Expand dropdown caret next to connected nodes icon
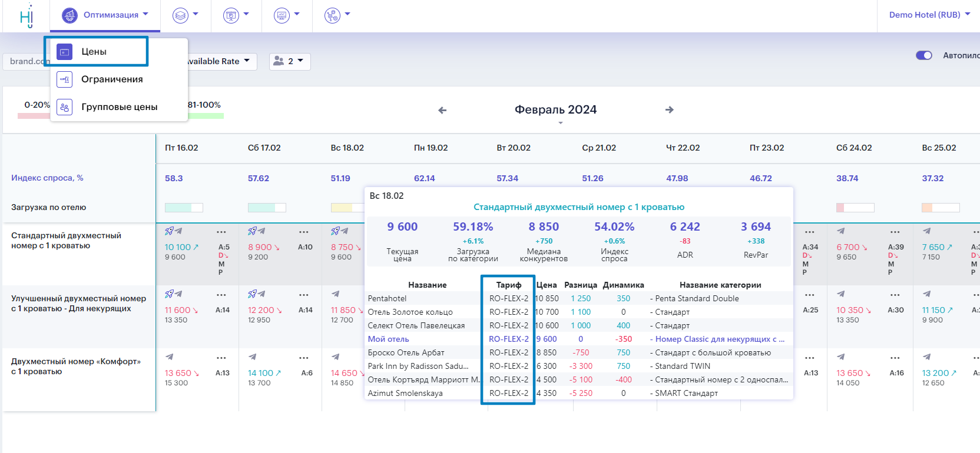Screen dimensions: 980x453 [x=347, y=14]
